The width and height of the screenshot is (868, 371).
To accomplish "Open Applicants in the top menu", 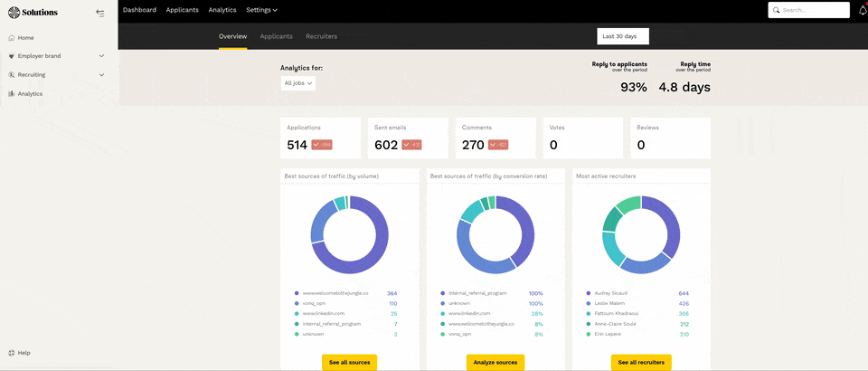I will tap(182, 10).
